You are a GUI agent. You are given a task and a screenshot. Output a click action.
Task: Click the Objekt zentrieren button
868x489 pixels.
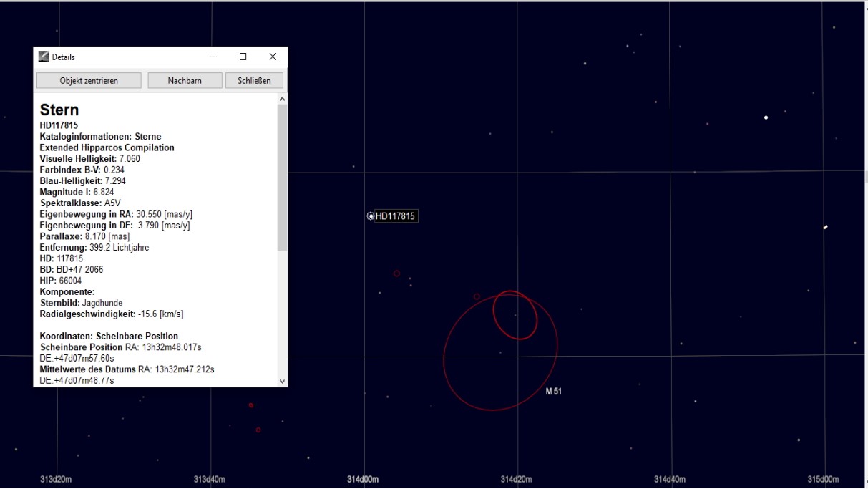point(89,81)
